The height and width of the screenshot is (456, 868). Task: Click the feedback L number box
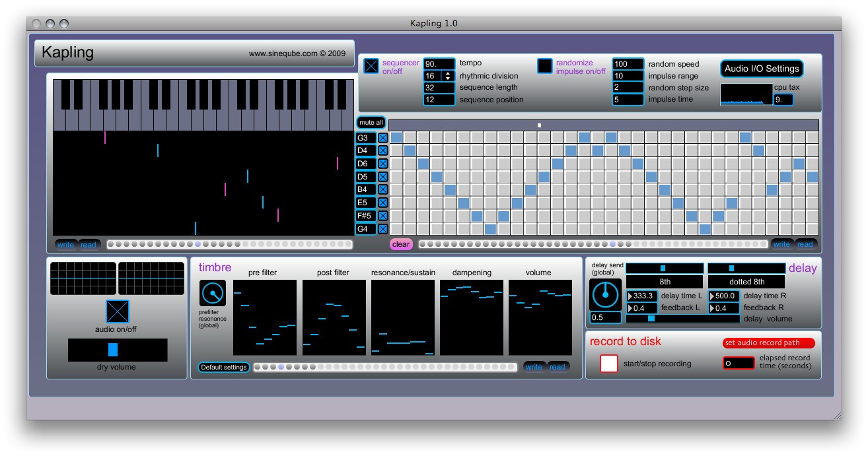click(642, 308)
